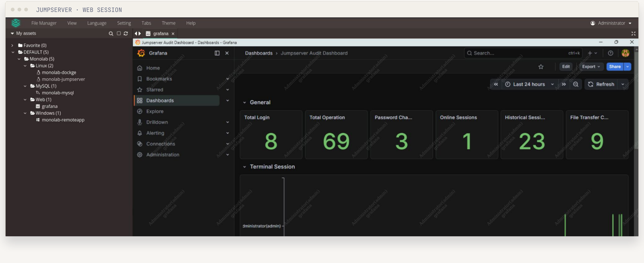Click the blue Share button

(615, 67)
